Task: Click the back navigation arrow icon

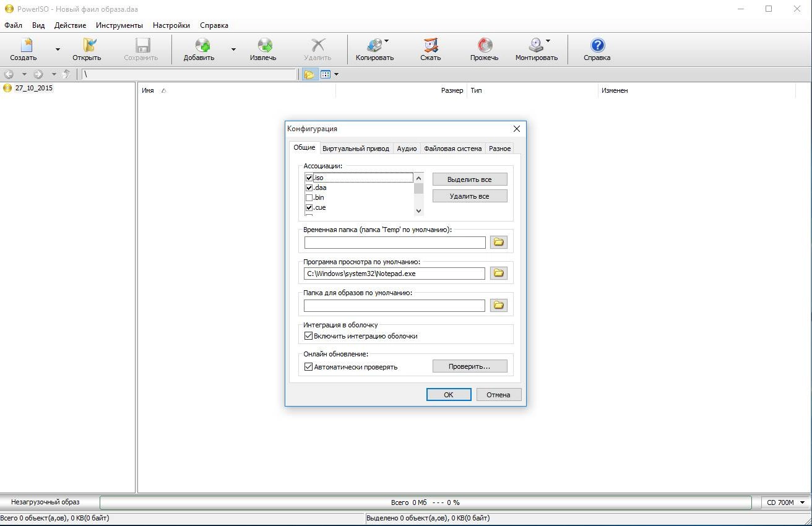Action: click(x=9, y=74)
